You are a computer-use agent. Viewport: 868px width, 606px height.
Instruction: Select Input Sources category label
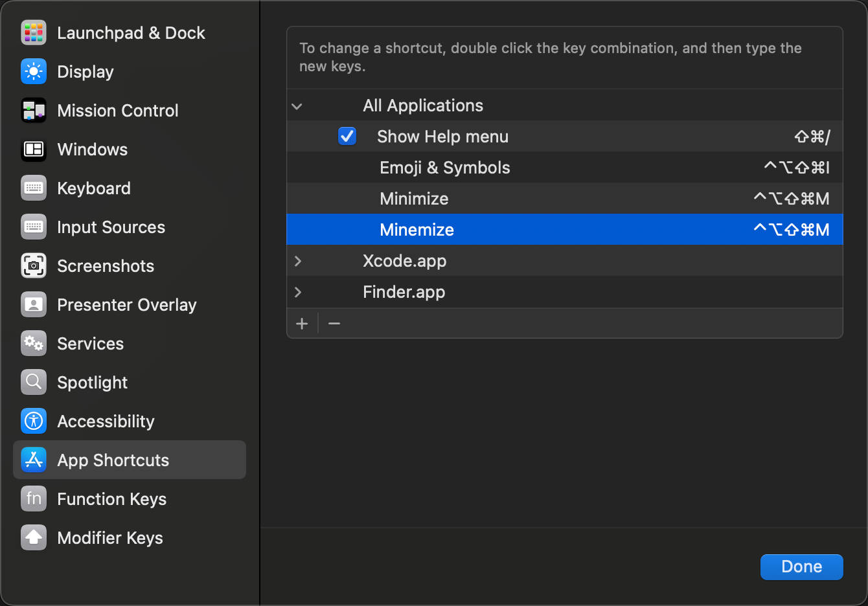point(111,227)
